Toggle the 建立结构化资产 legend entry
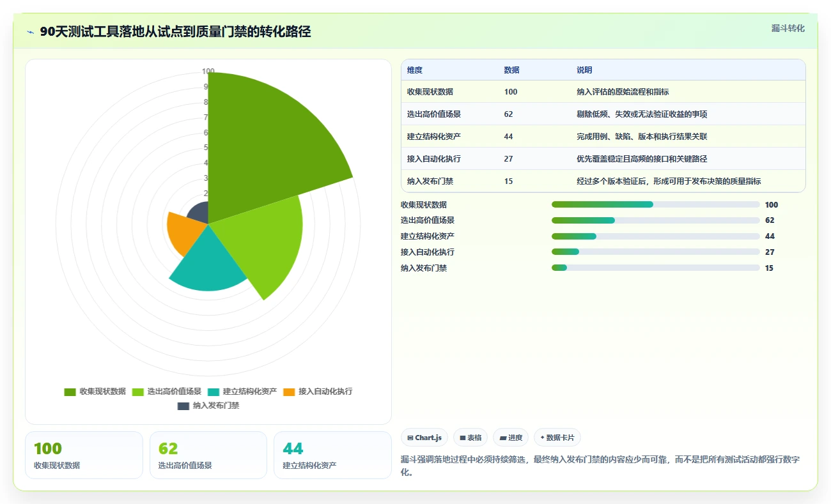Screen dimensions: 831x504 coord(242,392)
